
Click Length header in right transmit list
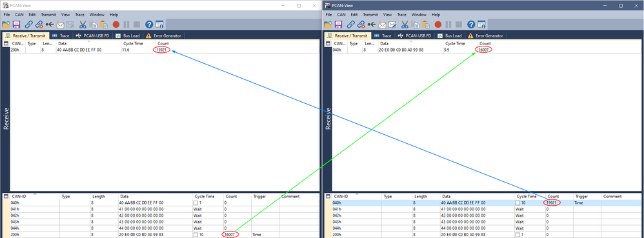tap(427, 197)
